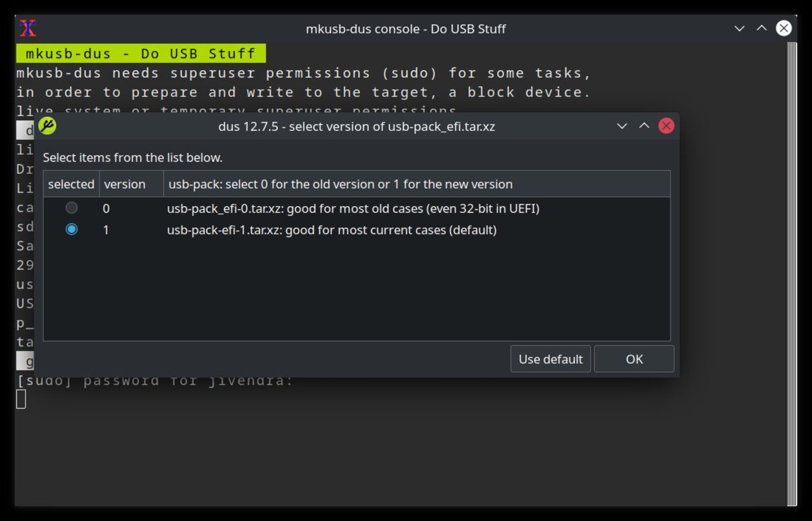This screenshot has height=521, width=812.
Task: Select radio button for version 0
Action: [71, 208]
